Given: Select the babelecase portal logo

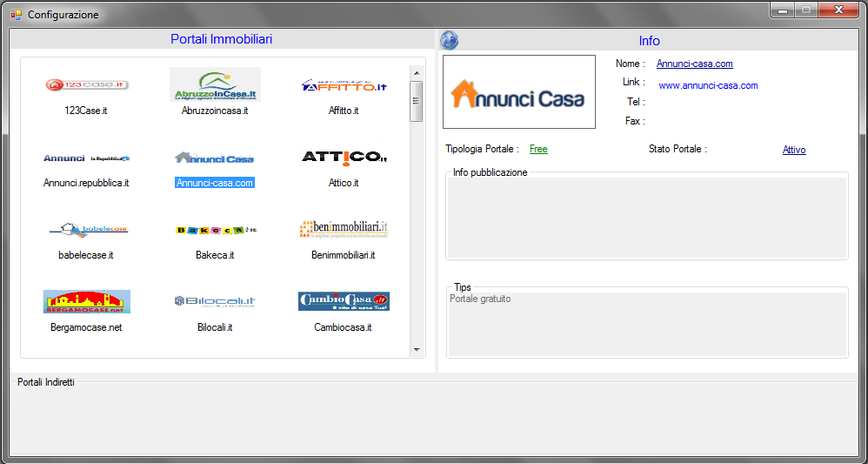Looking at the screenshot, I should pos(88,230).
